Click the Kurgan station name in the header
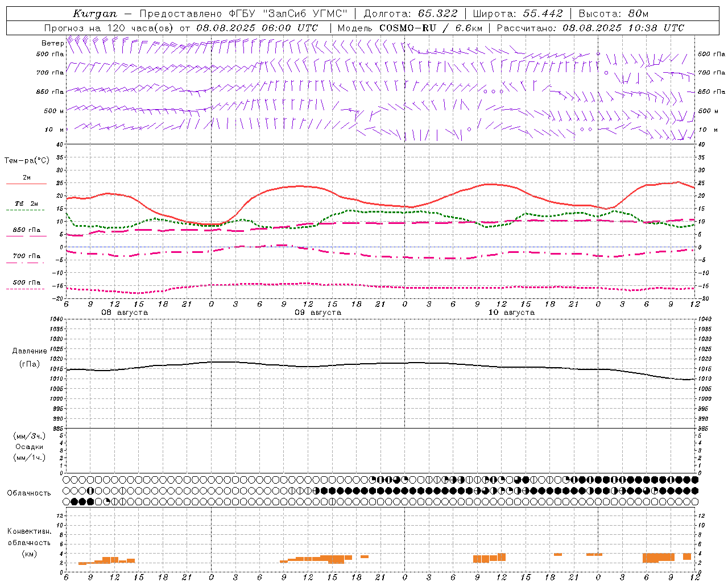Viewport: 728px width, 582px height. click(95, 14)
